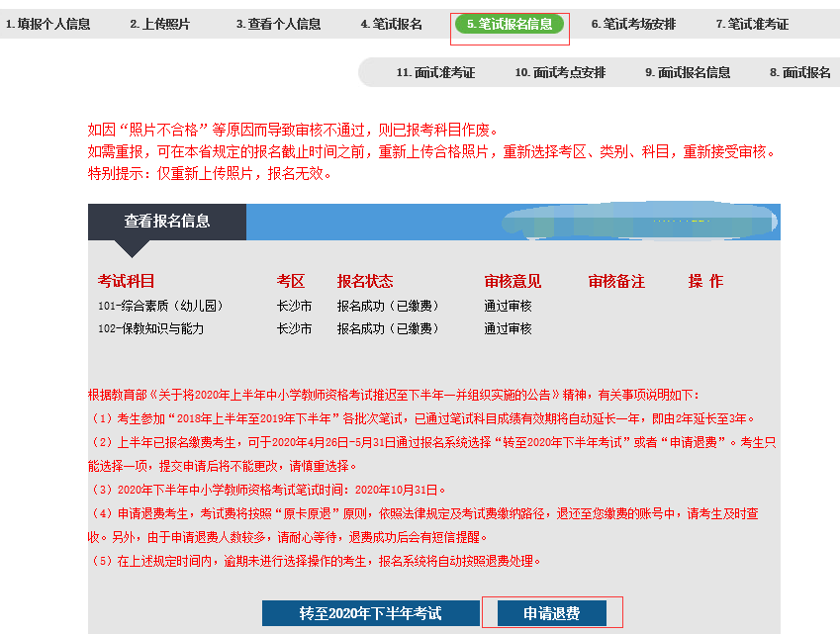The width and height of the screenshot is (840, 634).
Task: Go to the 上传照片 step
Action: point(159,24)
